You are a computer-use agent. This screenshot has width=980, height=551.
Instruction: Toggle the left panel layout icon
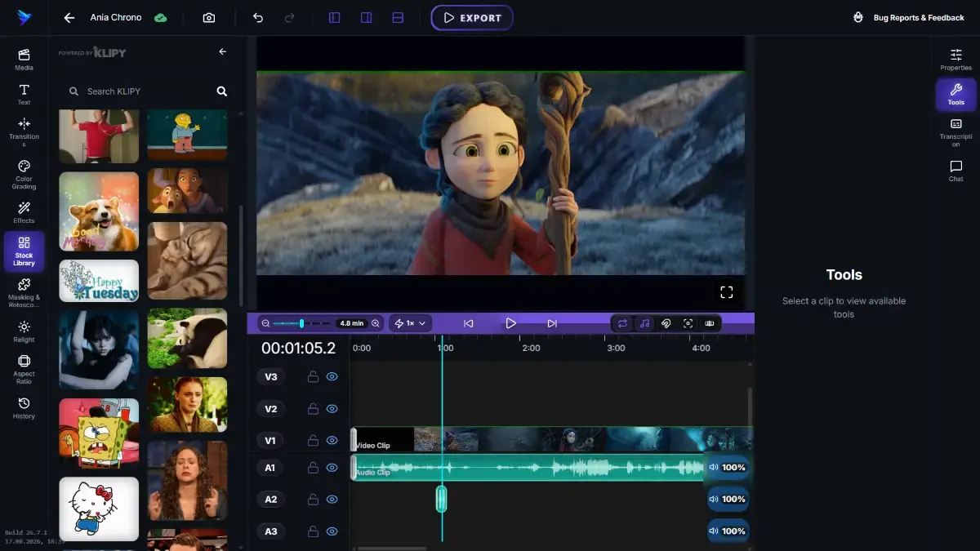point(334,17)
